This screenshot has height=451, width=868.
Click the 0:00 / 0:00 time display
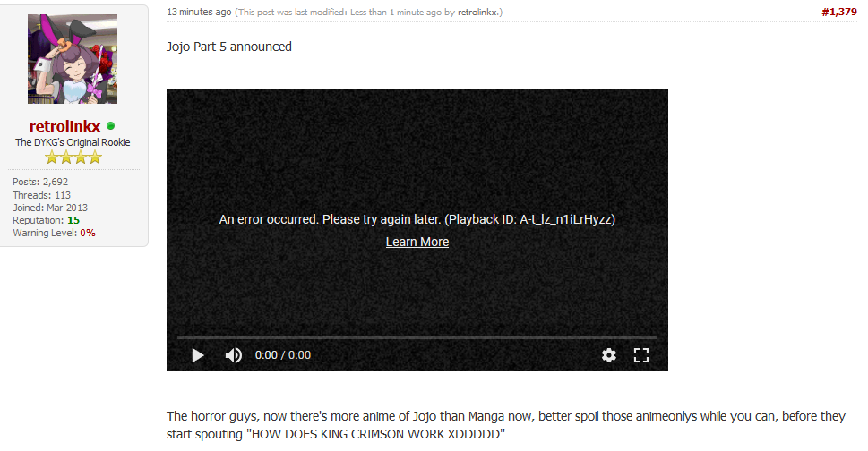pos(283,355)
